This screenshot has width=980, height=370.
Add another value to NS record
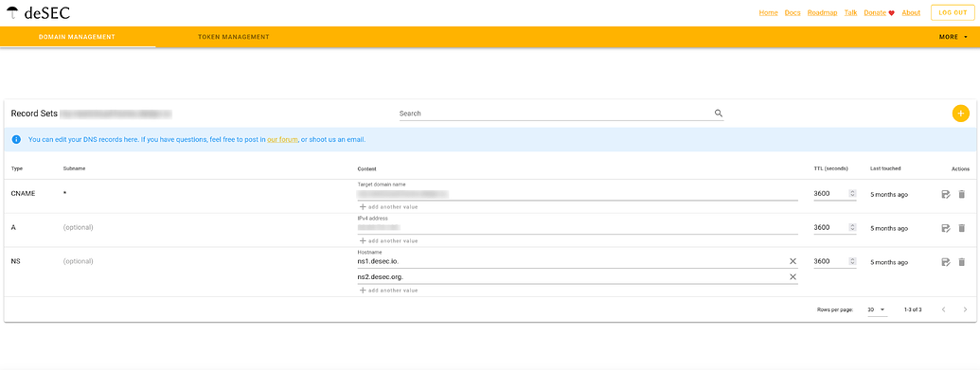(x=388, y=290)
